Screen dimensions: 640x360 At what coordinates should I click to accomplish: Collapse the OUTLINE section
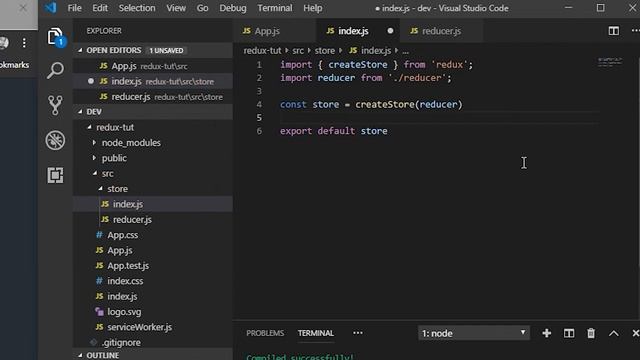click(x=80, y=355)
